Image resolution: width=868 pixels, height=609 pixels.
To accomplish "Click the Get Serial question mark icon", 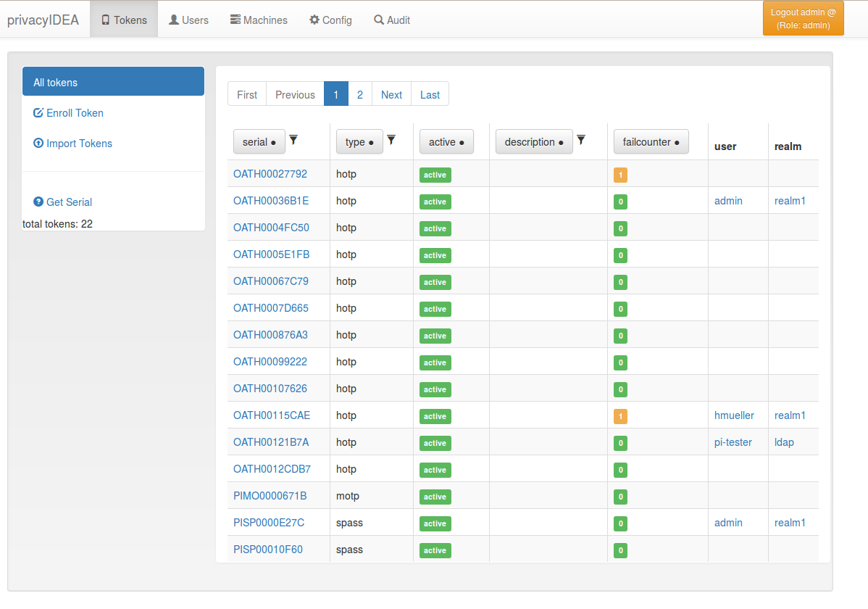I will click(x=38, y=202).
